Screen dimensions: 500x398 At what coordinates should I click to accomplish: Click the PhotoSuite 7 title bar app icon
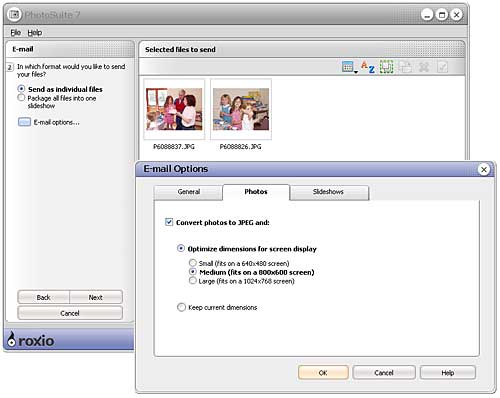pos(14,15)
